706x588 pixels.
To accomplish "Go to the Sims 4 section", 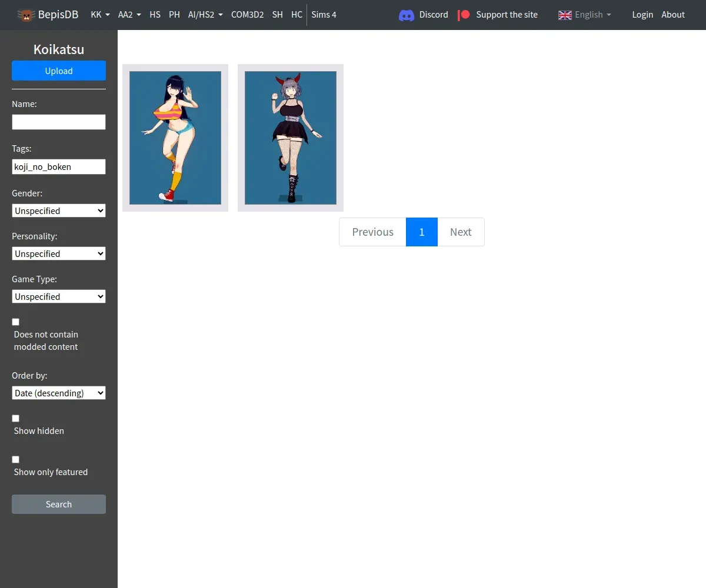I will [324, 15].
